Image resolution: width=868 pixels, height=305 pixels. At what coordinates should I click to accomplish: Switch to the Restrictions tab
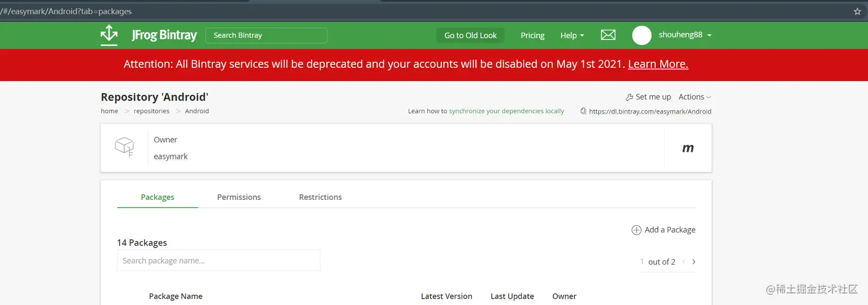[320, 197]
